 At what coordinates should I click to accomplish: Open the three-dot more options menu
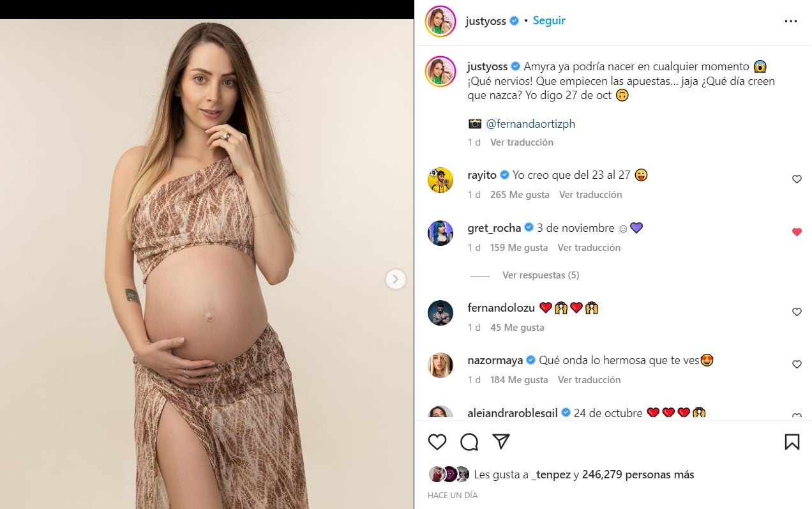pos(791,21)
